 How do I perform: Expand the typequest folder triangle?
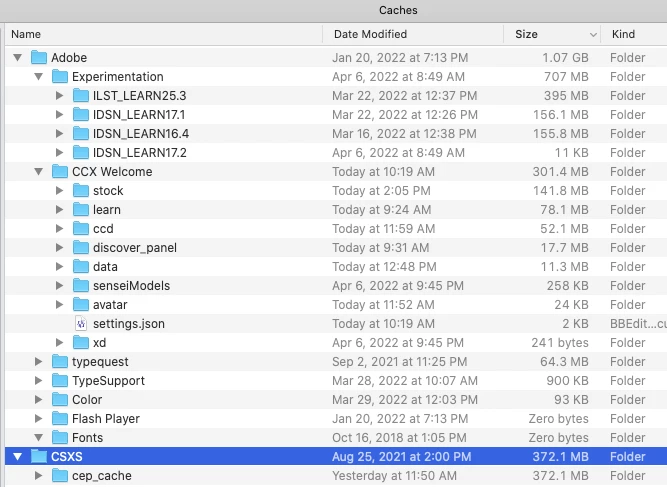[x=39, y=362]
